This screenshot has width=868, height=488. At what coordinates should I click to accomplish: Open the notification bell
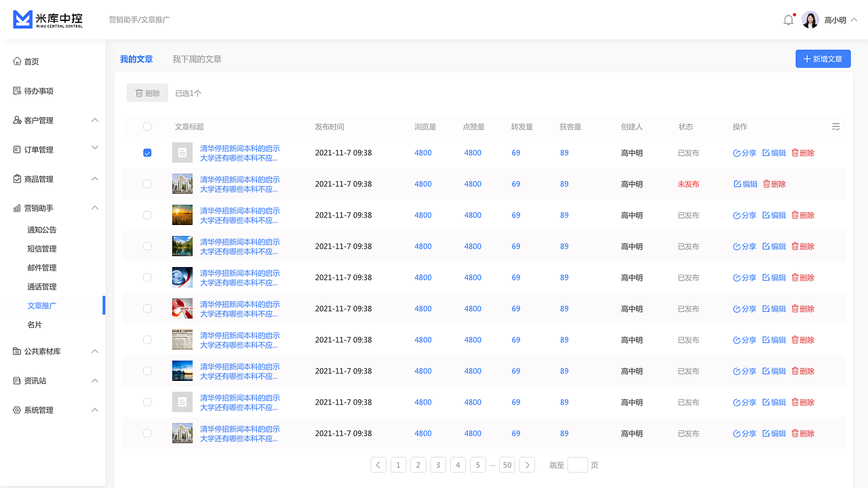[x=788, y=20]
